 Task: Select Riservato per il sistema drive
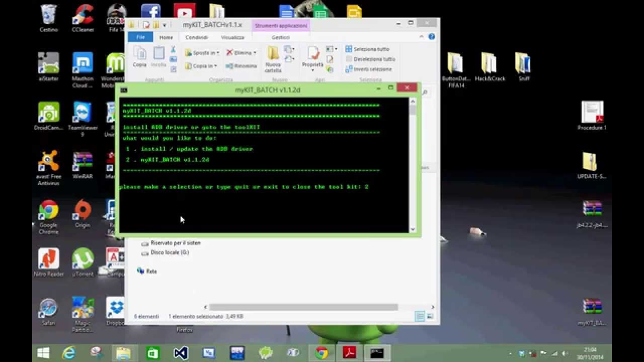(171, 243)
